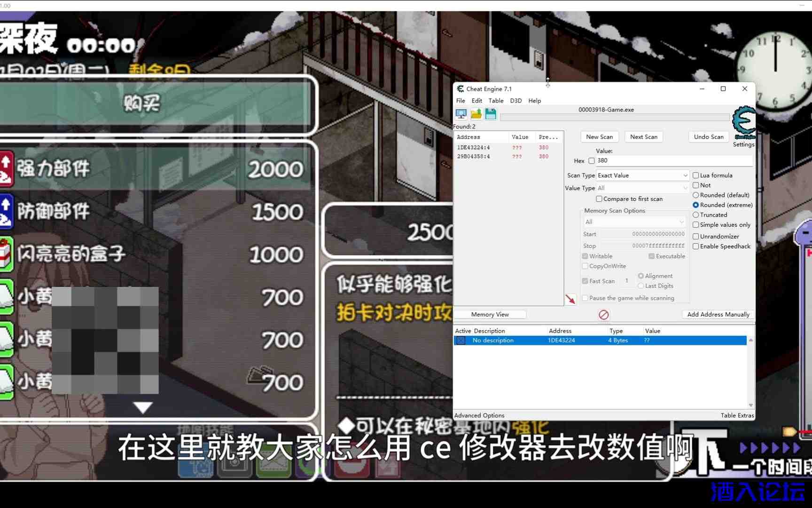
Task: Open the Table menu
Action: coord(496,101)
